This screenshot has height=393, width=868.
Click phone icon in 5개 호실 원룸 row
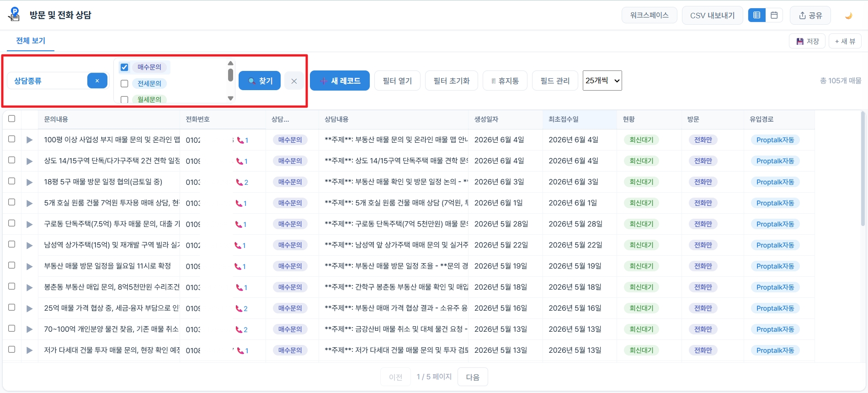point(239,204)
